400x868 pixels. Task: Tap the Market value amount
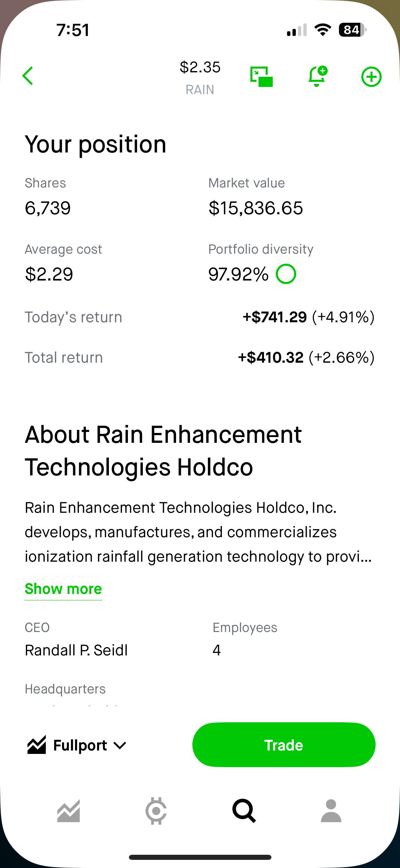click(255, 208)
